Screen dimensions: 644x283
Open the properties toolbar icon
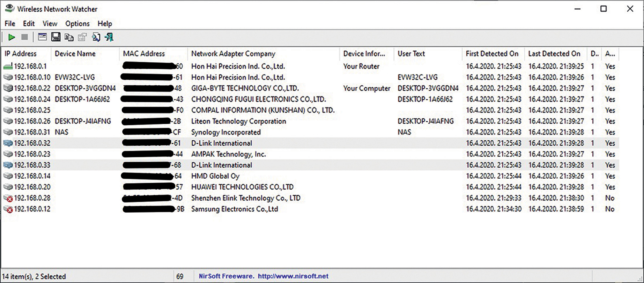(x=82, y=37)
